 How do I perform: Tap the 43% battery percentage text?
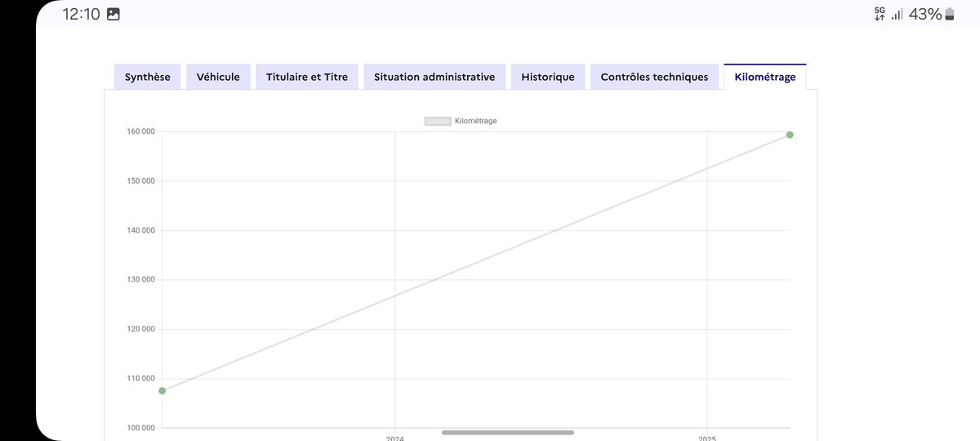(925, 14)
